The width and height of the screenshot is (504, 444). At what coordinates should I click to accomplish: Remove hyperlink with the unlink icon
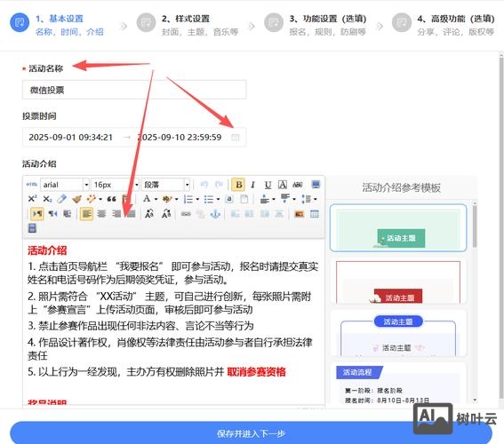[x=201, y=214]
